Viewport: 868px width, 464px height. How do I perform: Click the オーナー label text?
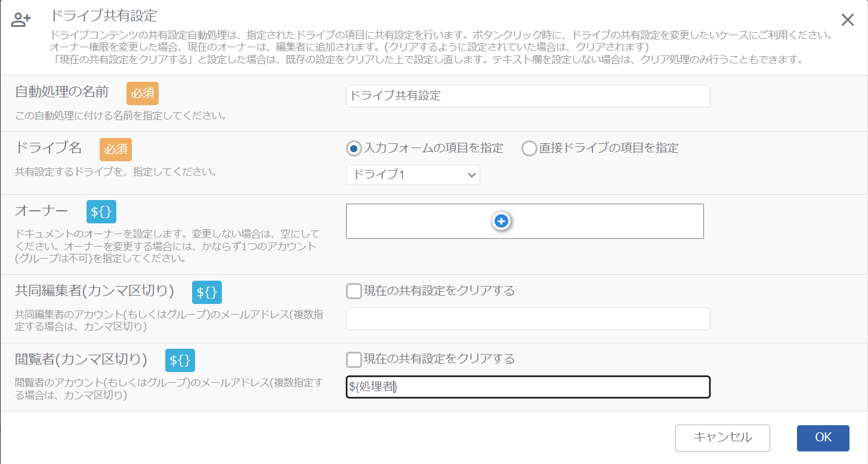coord(41,211)
